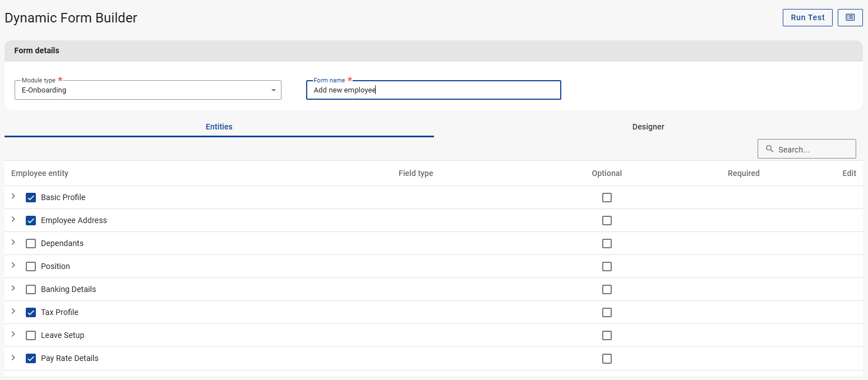
Task: Click the list view icon beside Run Test
Action: [x=850, y=17]
